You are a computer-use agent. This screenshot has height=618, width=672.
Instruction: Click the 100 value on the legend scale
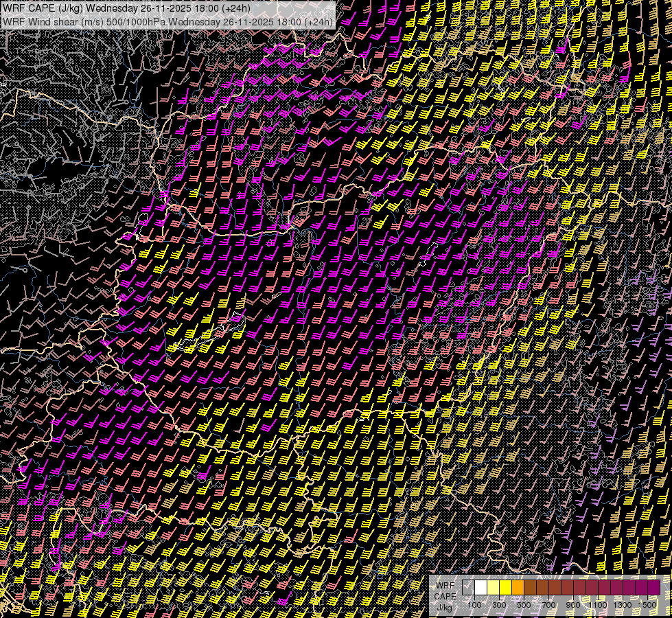[x=474, y=605]
